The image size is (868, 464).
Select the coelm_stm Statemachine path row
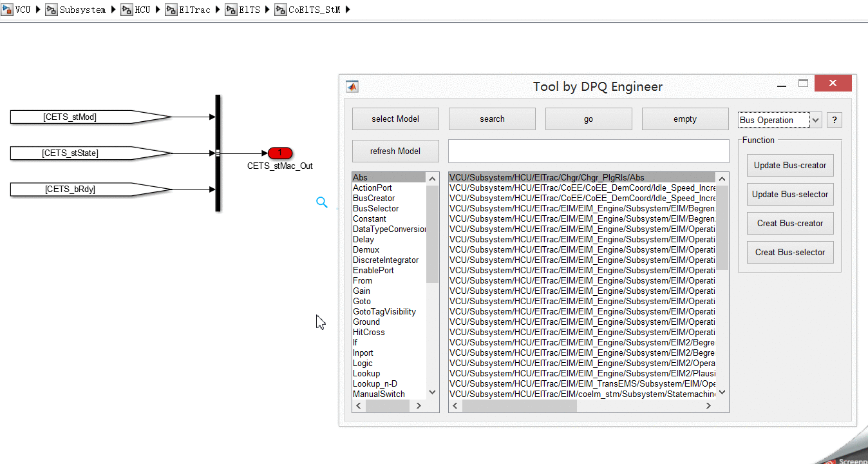[x=582, y=394]
